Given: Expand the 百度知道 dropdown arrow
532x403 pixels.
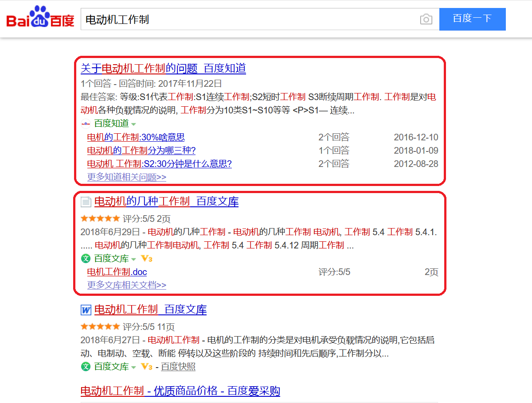Looking at the screenshot, I should point(133,124).
